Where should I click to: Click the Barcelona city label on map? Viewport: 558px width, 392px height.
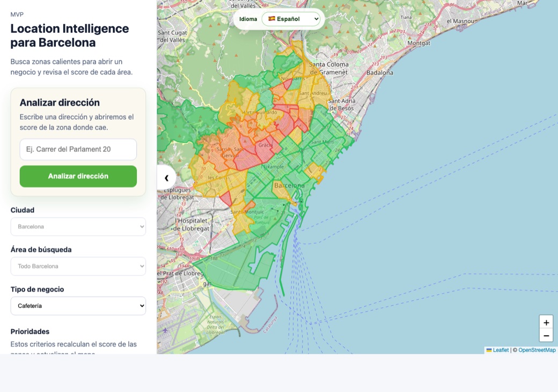289,186
